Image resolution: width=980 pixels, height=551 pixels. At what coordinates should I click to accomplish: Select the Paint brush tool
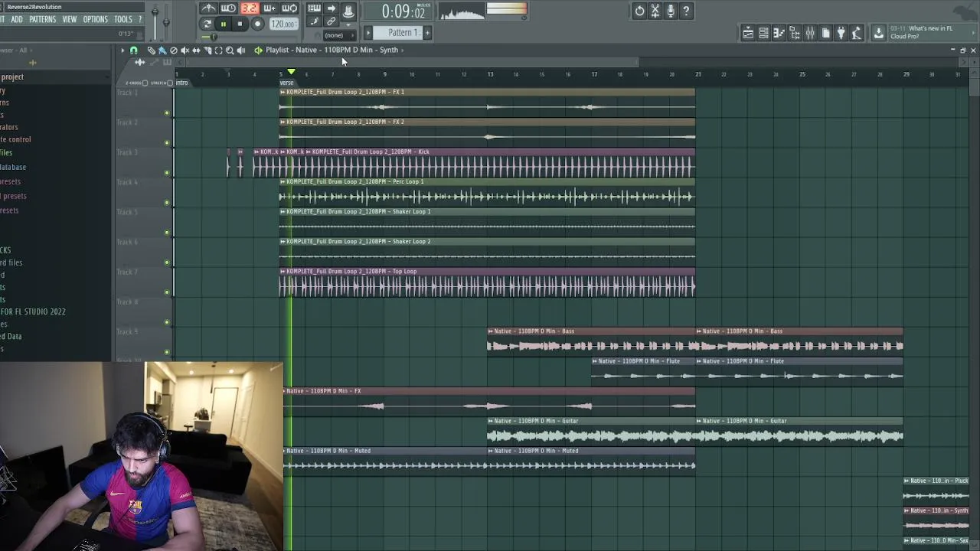pos(162,50)
